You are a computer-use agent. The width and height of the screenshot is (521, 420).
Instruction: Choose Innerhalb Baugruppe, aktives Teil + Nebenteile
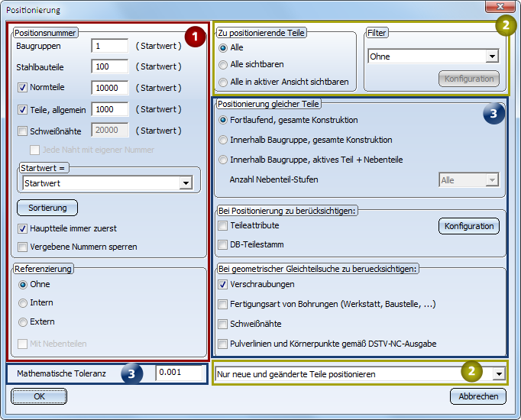pos(222,160)
